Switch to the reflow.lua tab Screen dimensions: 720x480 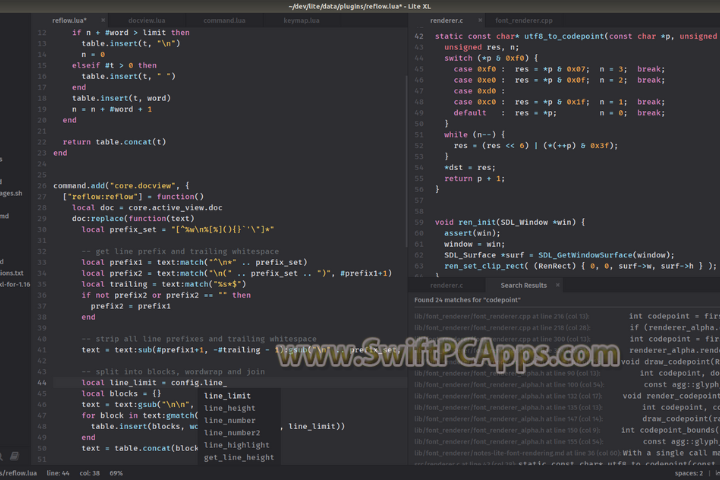69,21
